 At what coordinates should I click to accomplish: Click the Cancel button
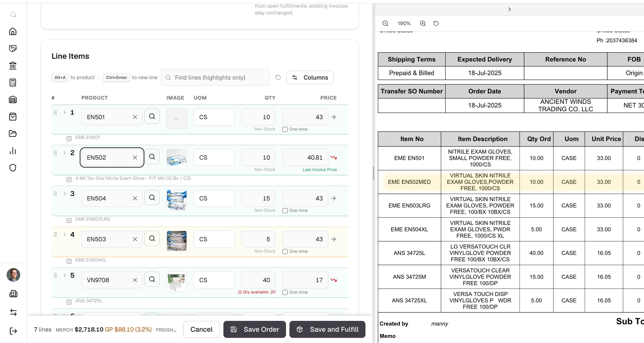201,329
